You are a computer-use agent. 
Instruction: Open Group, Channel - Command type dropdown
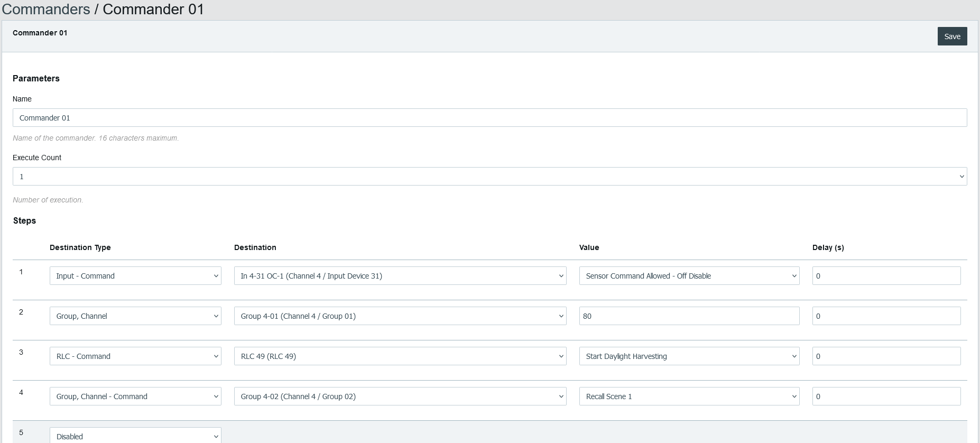coord(135,396)
